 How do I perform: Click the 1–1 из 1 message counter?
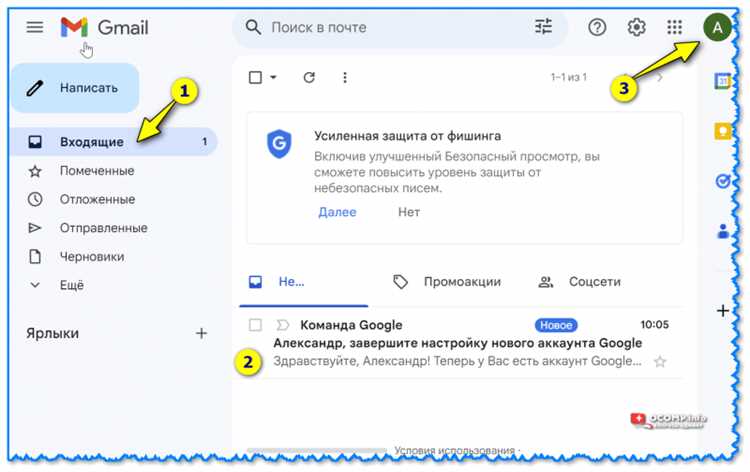pos(568,77)
